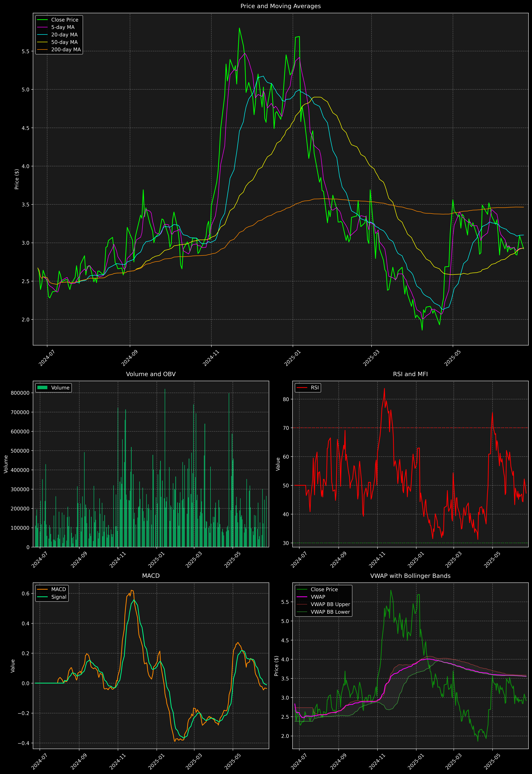Click the '2.0' tick on top chart
The height and width of the screenshot is (774, 532).
(26, 319)
